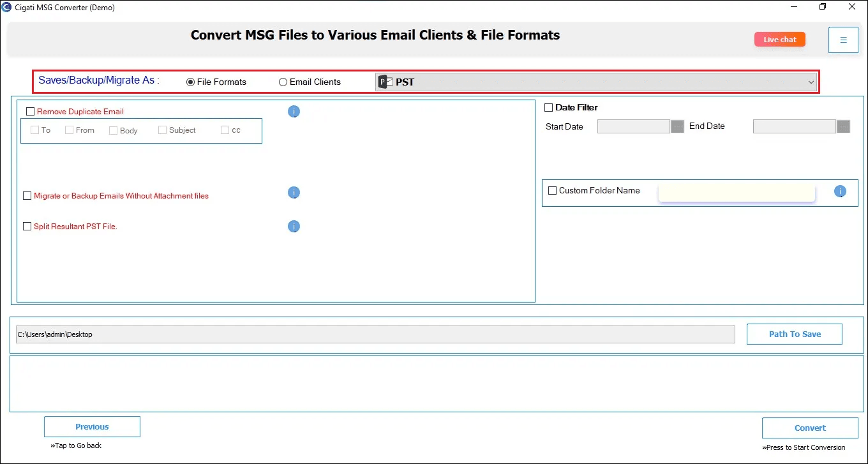Click the Custom Folder Name text field
Screen dimensions: 868x464
click(x=736, y=192)
